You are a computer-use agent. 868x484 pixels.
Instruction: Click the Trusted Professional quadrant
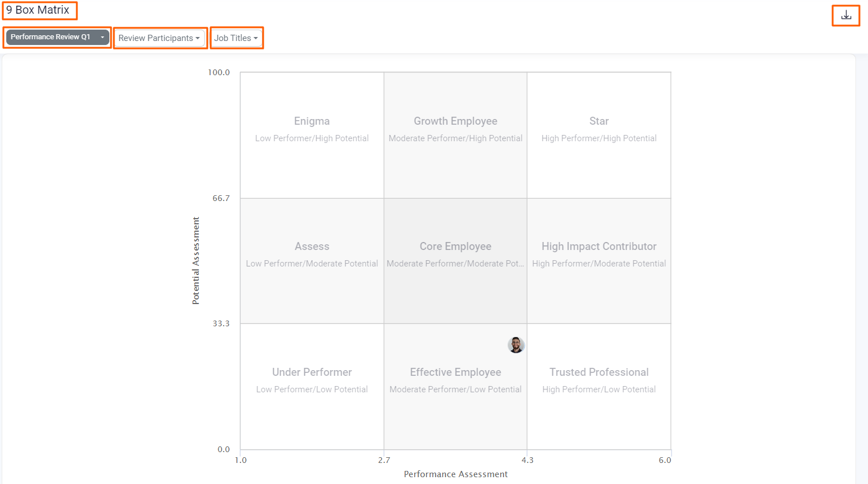[x=599, y=384]
